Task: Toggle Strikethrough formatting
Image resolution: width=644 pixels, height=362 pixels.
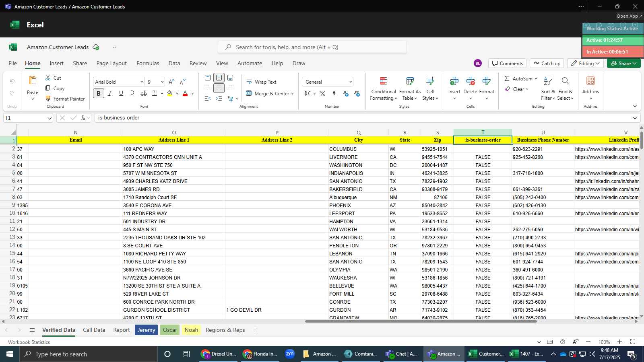Action: coord(143,93)
